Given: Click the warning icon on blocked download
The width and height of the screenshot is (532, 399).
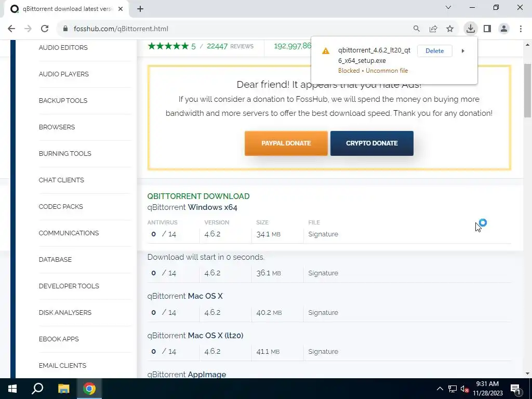Looking at the screenshot, I should pos(326,51).
